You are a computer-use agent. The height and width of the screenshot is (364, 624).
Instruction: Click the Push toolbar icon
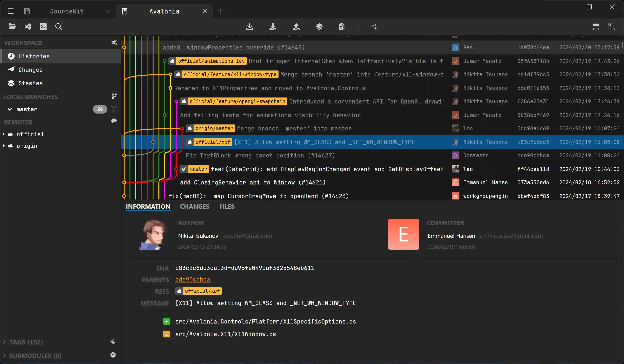tap(296, 27)
